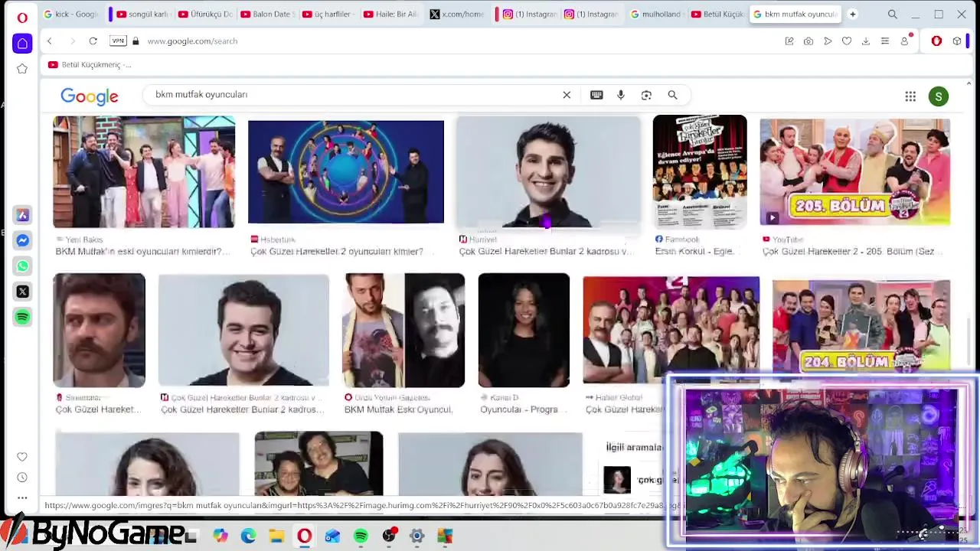Open the 205. Bölüm YouTube thumbnail
The image size is (980, 551).
tap(855, 171)
